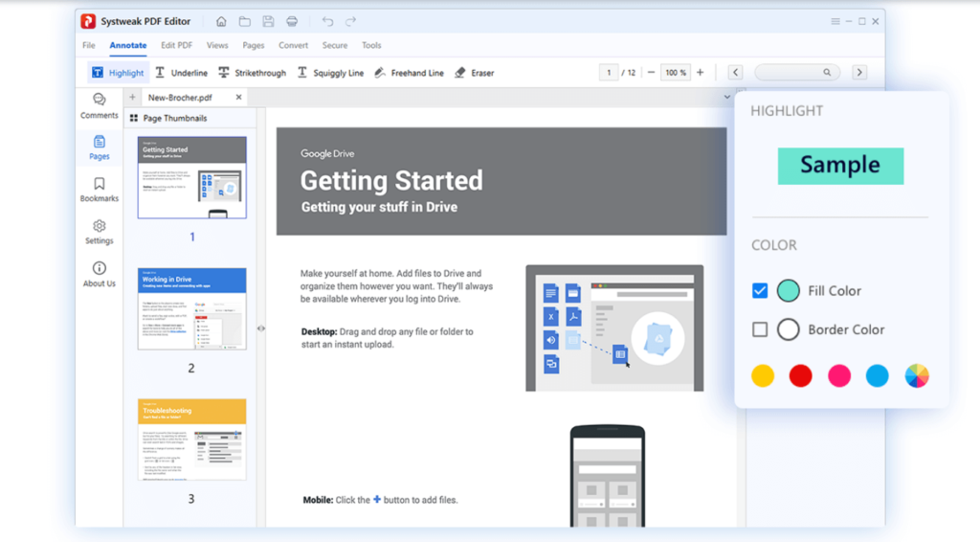
Task: Select page 2 Working in Drive thumbnail
Action: click(191, 308)
